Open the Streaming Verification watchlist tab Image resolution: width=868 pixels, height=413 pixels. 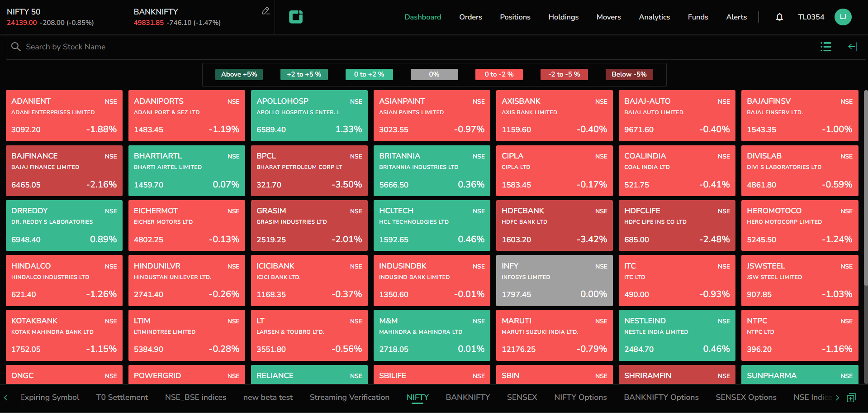click(350, 397)
